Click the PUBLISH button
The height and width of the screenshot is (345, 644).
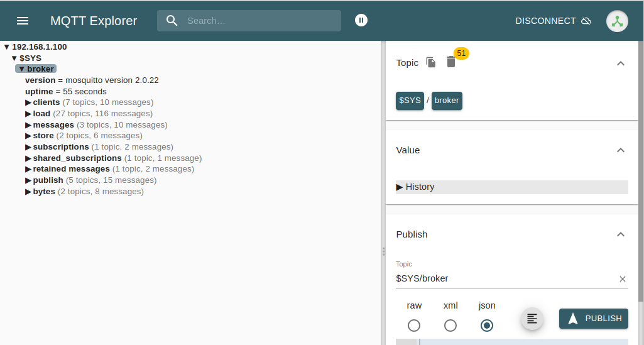[594, 319]
